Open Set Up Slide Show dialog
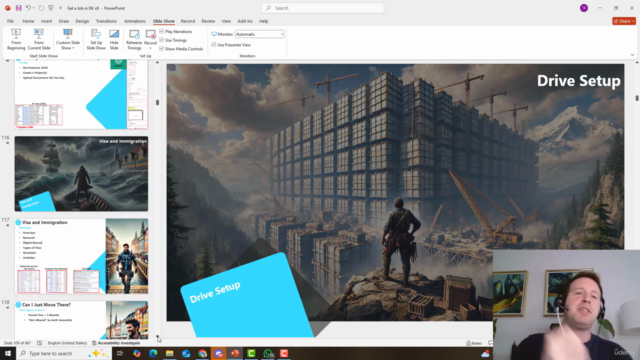Viewport: 640px width, 360px height. pyautogui.click(x=96, y=39)
